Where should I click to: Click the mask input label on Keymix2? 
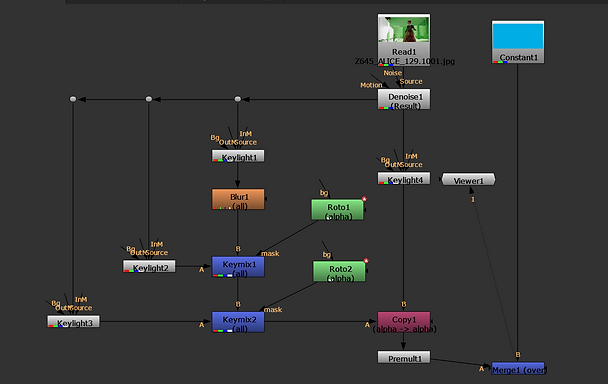(273, 310)
